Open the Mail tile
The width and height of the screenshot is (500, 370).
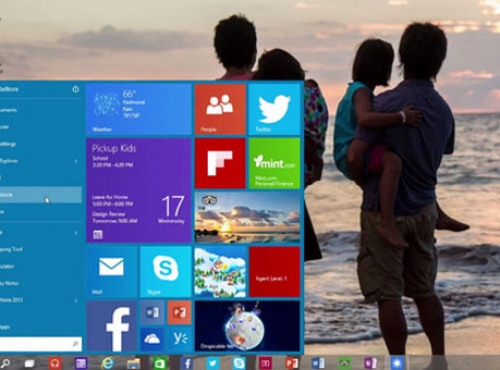click(x=112, y=272)
